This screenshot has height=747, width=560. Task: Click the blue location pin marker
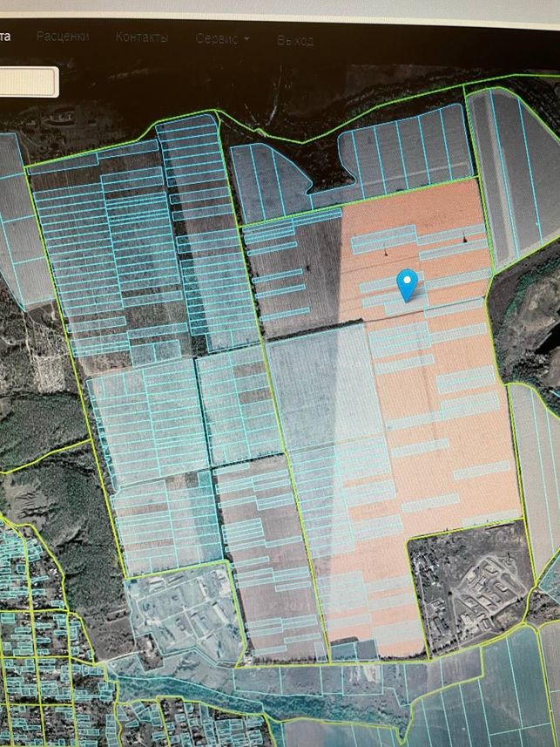[407, 285]
